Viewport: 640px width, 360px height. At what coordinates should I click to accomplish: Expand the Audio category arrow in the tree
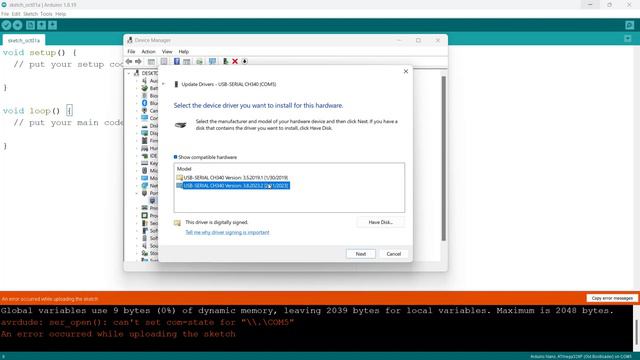click(137, 81)
